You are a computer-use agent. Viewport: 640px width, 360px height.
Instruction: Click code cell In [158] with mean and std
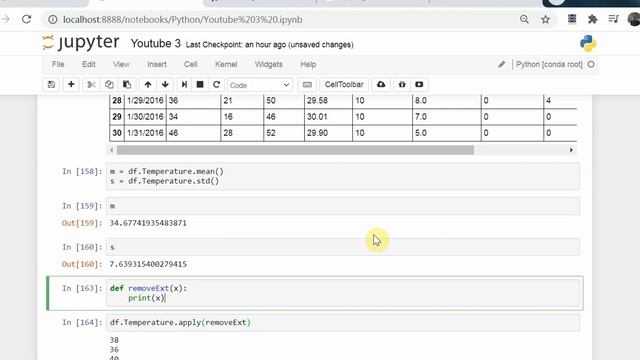(342, 176)
